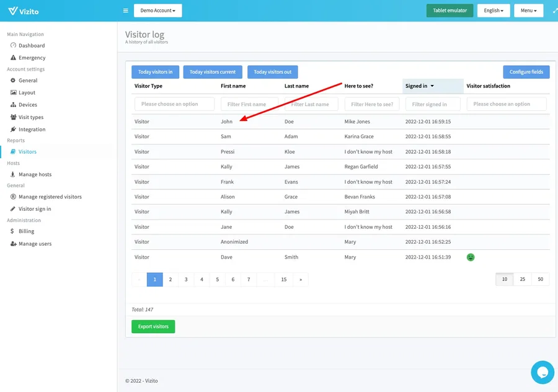
Task: Expand the Menu dropdown in header
Action: 528,11
